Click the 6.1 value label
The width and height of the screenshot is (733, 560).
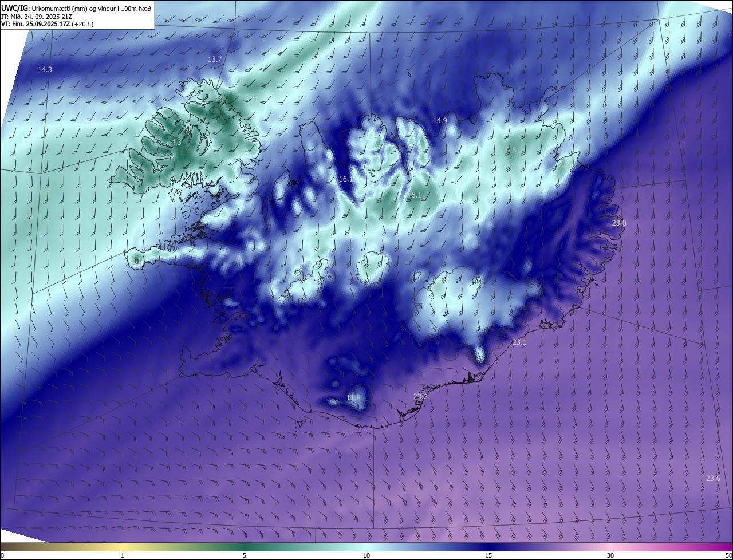(416, 195)
